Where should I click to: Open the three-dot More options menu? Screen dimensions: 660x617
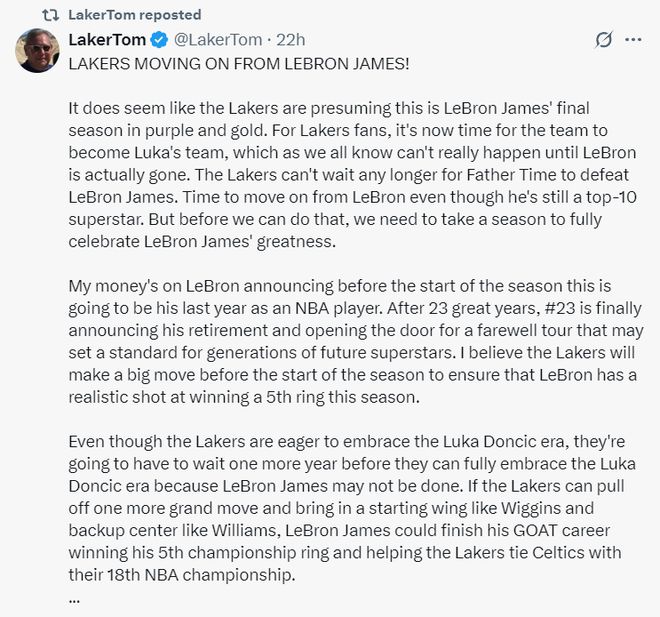pyautogui.click(x=633, y=40)
